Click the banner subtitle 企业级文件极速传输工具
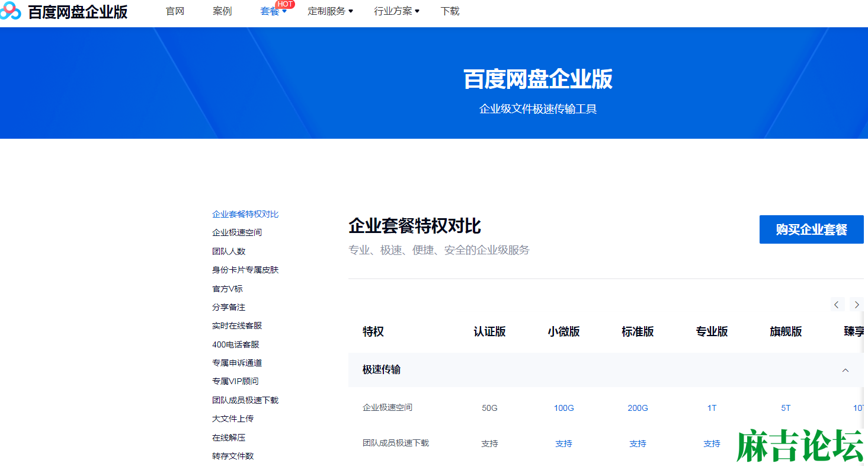868x466 pixels. tap(538, 109)
